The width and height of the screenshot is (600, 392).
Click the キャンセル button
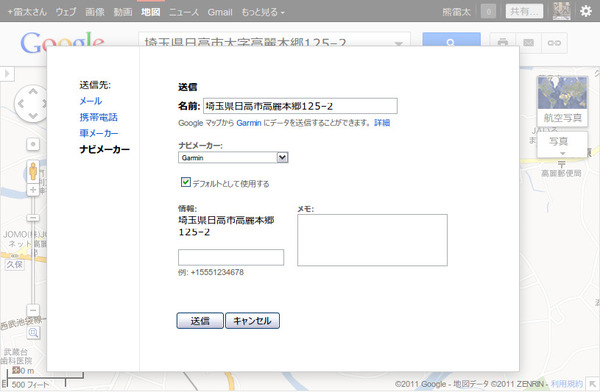[x=253, y=321]
